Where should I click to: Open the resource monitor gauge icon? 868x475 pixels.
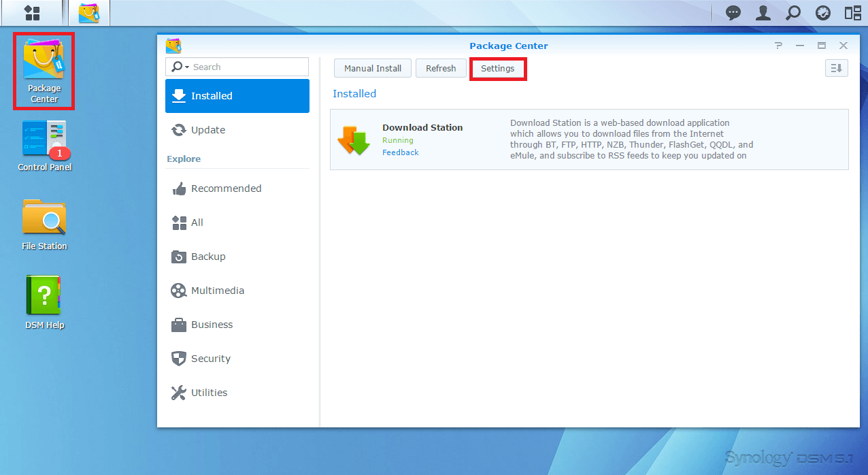point(823,12)
